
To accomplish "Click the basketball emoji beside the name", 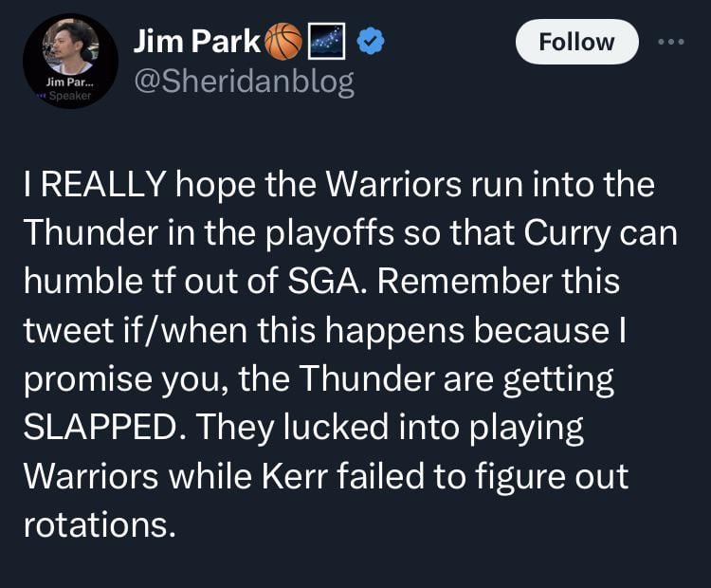I will (x=283, y=43).
